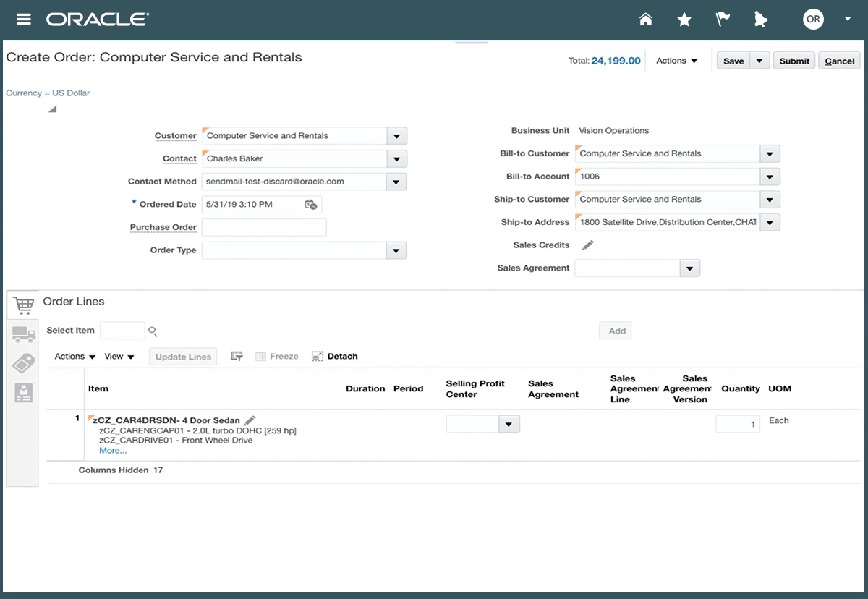Open the Order Type dropdown
The image size is (868, 599).
point(396,250)
